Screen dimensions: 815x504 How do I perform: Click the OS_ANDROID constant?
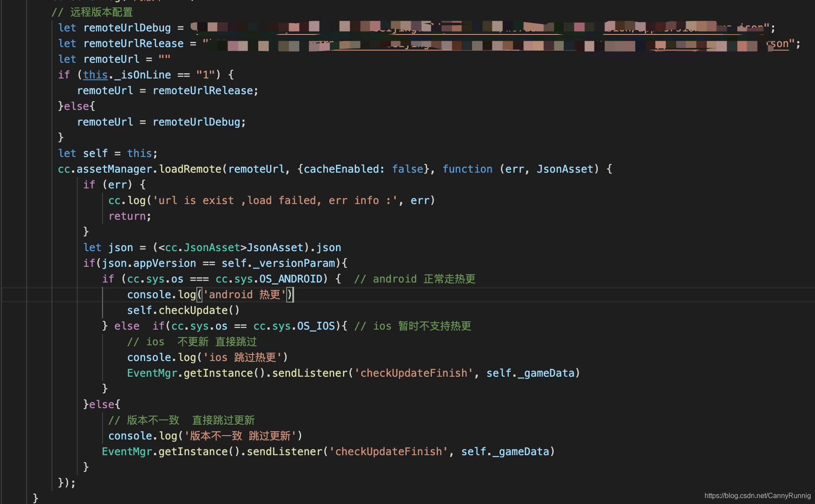click(x=290, y=279)
